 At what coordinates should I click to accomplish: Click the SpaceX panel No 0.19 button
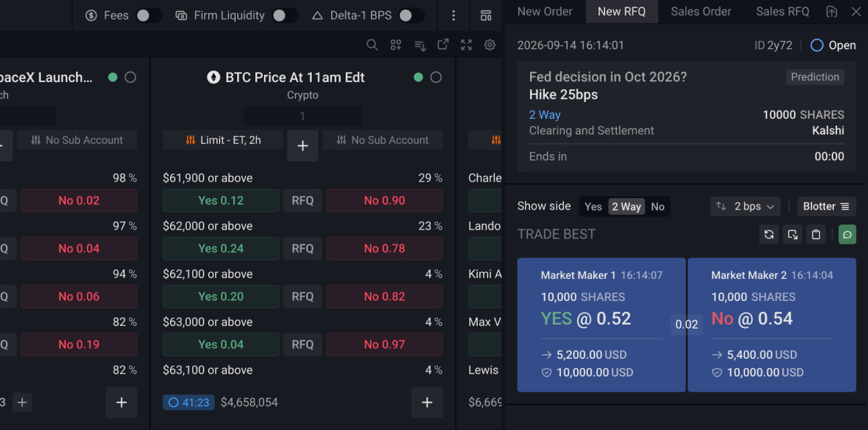pyautogui.click(x=79, y=344)
